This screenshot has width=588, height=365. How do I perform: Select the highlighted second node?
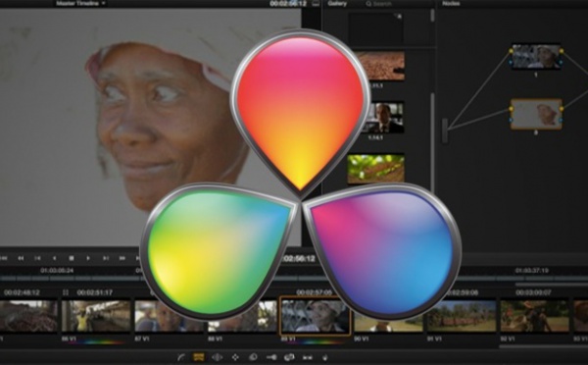pos(536,114)
